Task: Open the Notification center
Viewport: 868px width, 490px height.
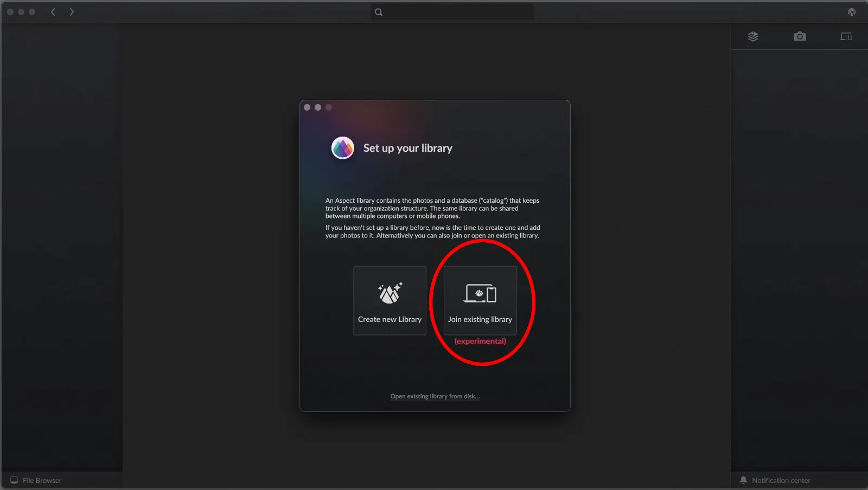Action: coord(775,480)
